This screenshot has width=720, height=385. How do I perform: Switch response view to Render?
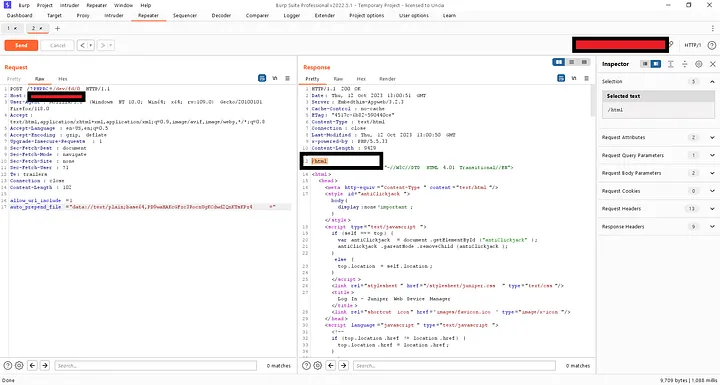(x=388, y=79)
